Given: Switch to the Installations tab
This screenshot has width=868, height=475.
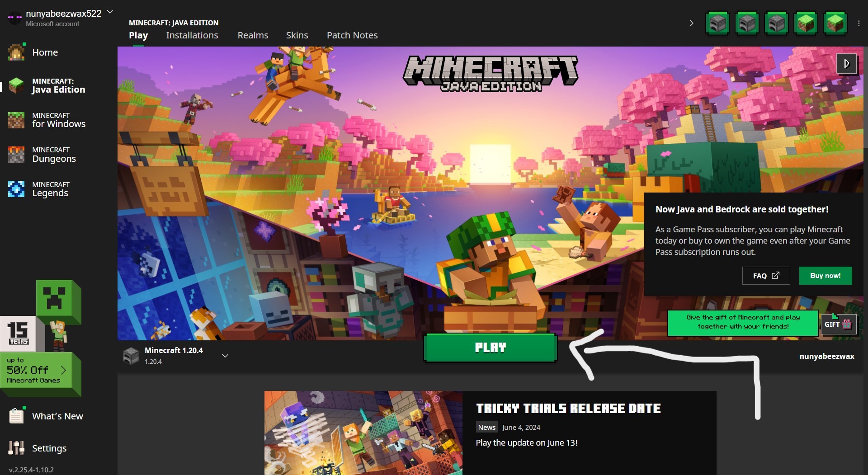Looking at the screenshot, I should pos(192,35).
